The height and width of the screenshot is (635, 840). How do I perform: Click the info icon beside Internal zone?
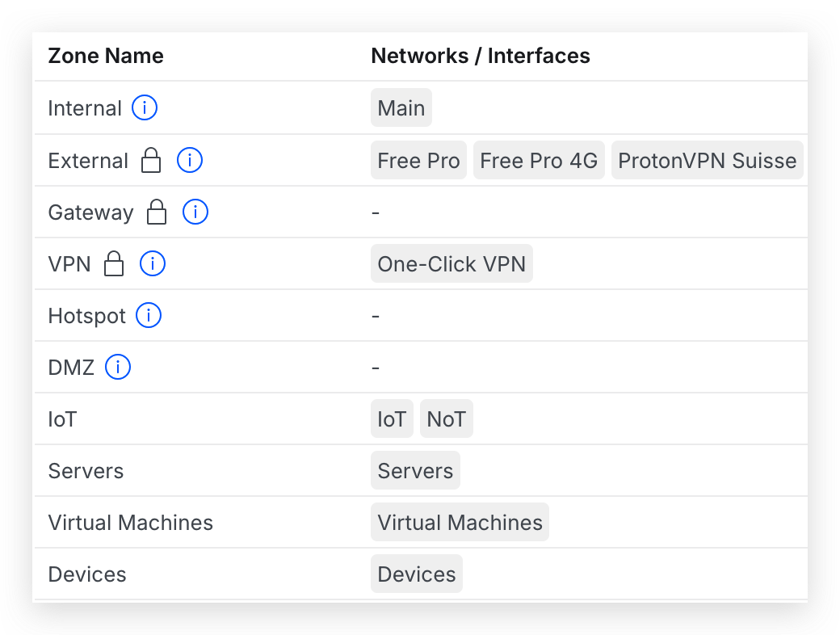pyautogui.click(x=145, y=107)
